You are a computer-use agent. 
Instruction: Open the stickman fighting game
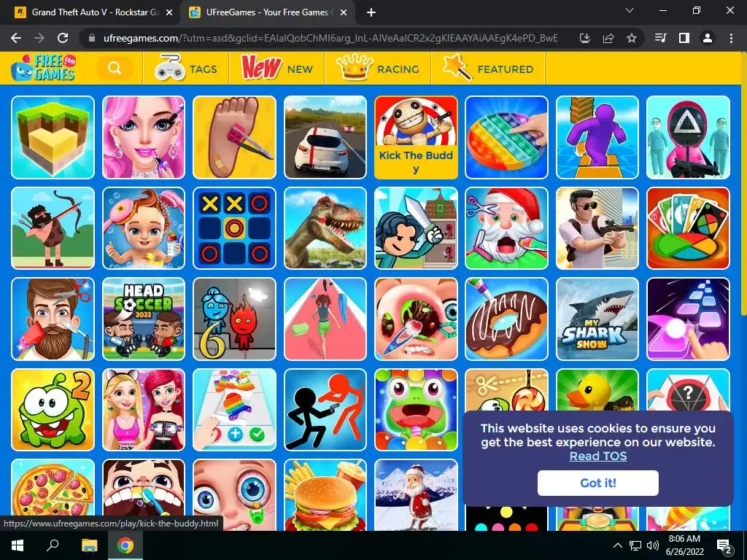325,410
